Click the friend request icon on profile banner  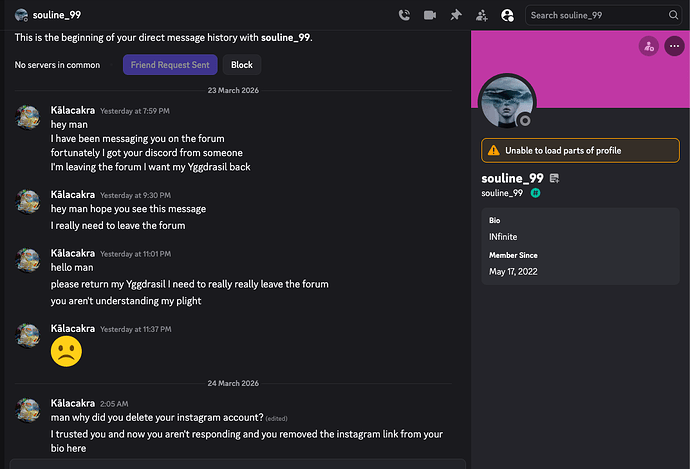pos(649,46)
